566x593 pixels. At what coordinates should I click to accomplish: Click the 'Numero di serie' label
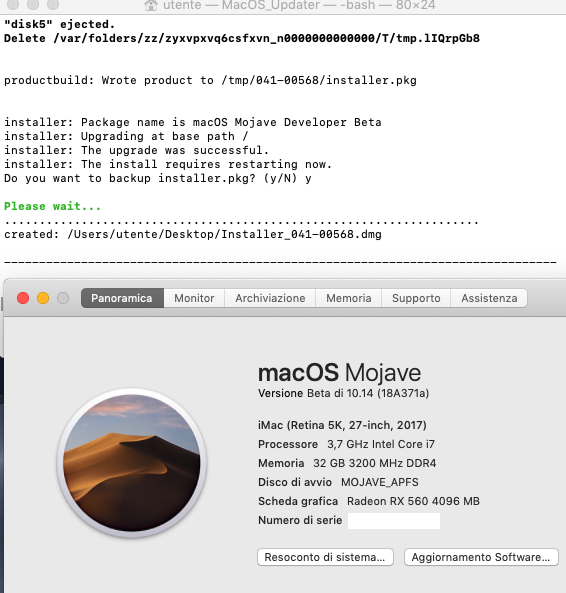coord(300,520)
